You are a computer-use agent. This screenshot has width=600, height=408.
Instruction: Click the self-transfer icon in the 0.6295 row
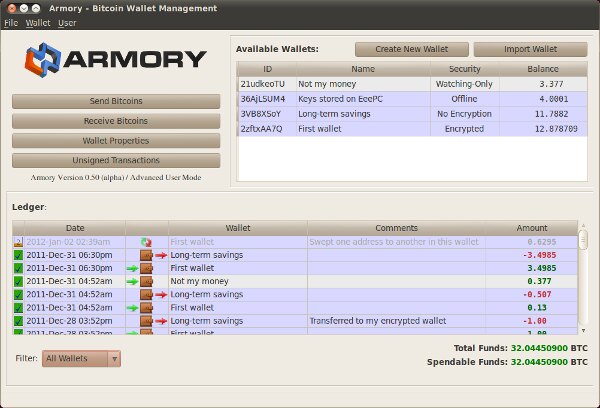point(146,242)
